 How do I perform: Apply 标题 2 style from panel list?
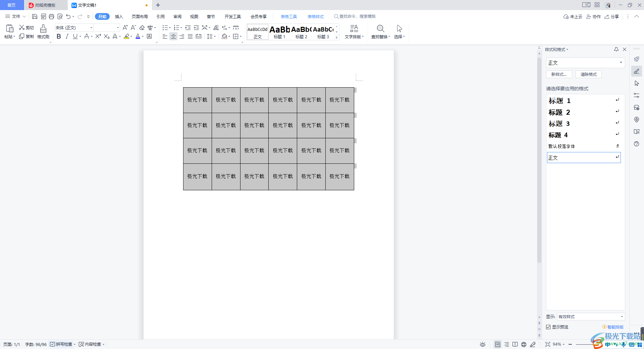584,112
